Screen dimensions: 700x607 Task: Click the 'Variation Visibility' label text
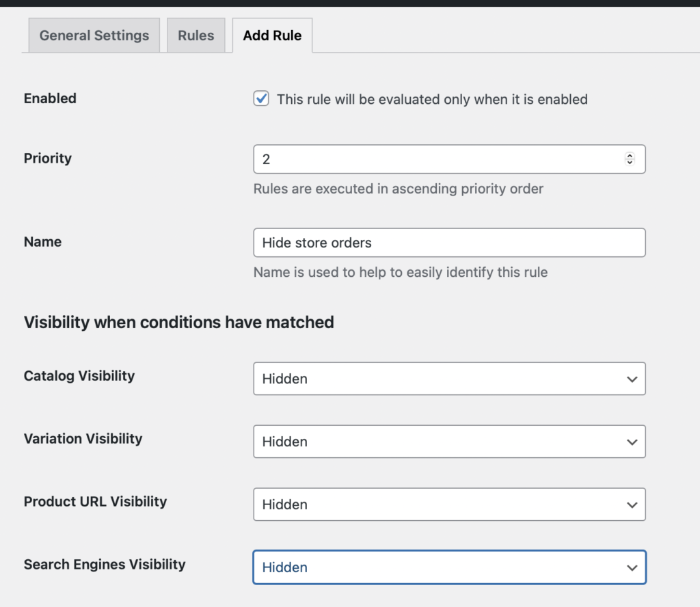83,439
